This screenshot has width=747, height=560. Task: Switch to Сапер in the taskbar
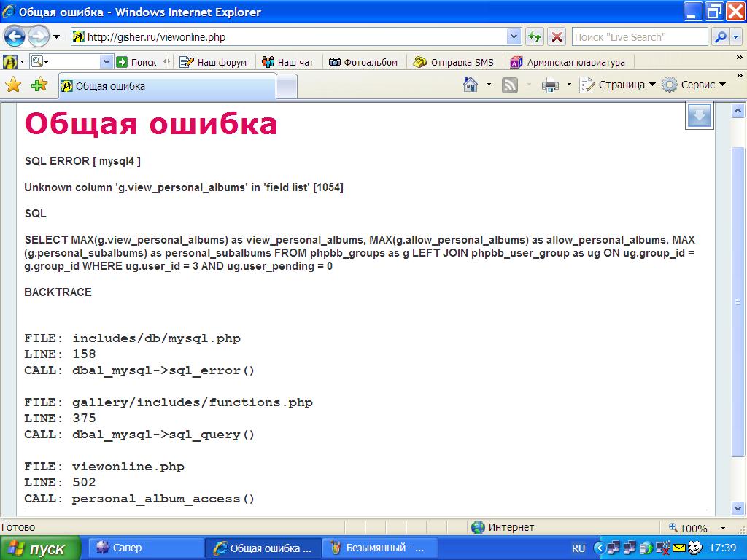143,548
